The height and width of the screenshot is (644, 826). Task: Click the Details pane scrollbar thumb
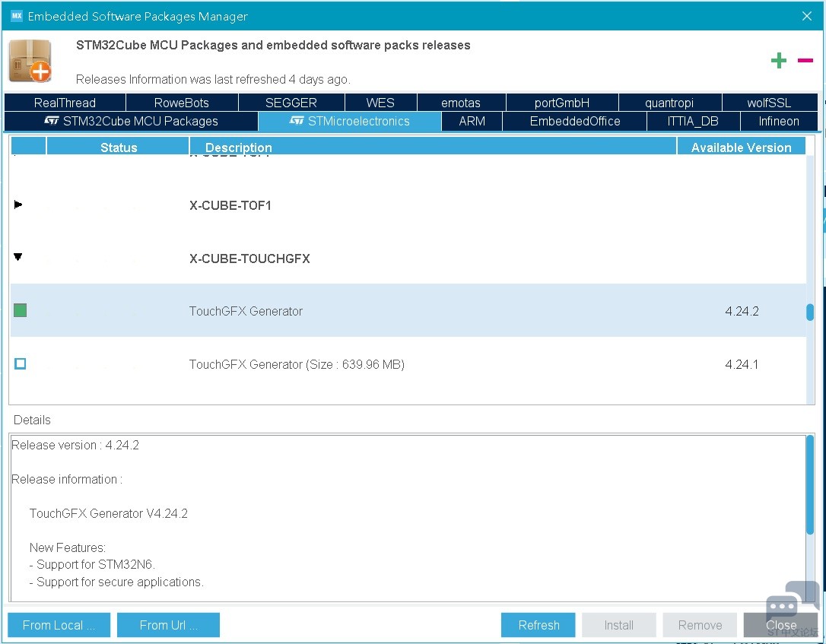coord(810,484)
